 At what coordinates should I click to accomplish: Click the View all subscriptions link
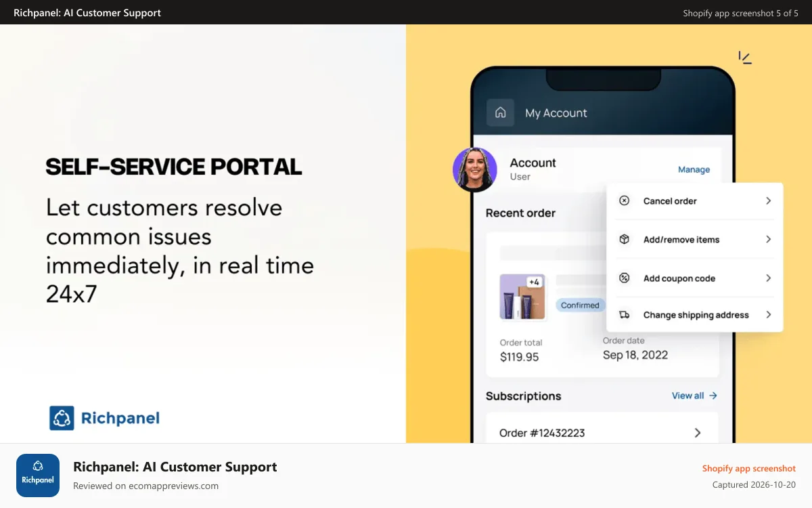click(x=694, y=396)
